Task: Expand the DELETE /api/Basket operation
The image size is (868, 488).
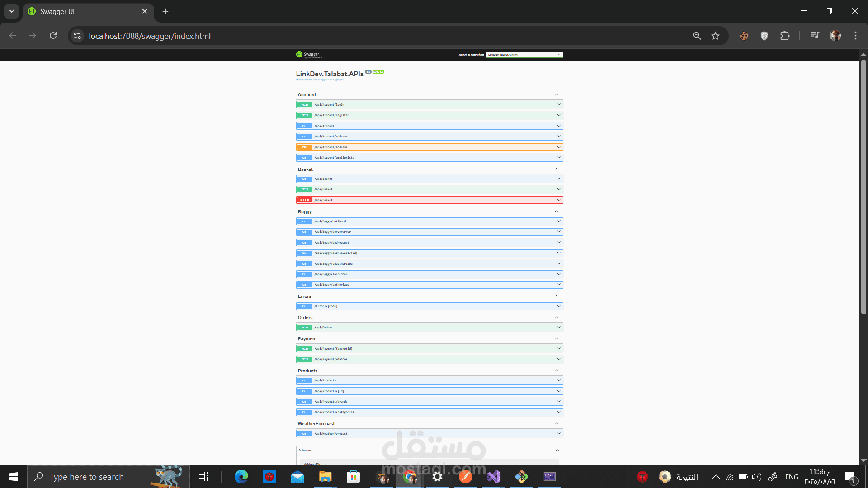Action: click(429, 200)
